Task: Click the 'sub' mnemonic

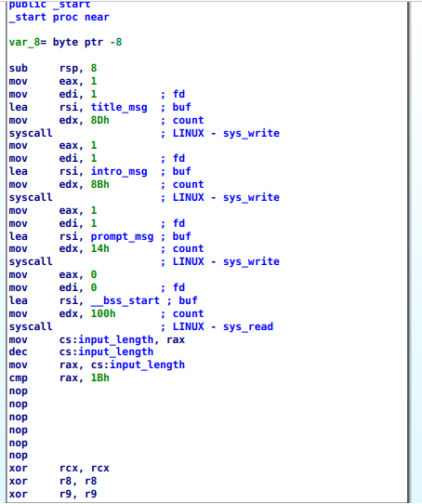Action: coord(19,69)
